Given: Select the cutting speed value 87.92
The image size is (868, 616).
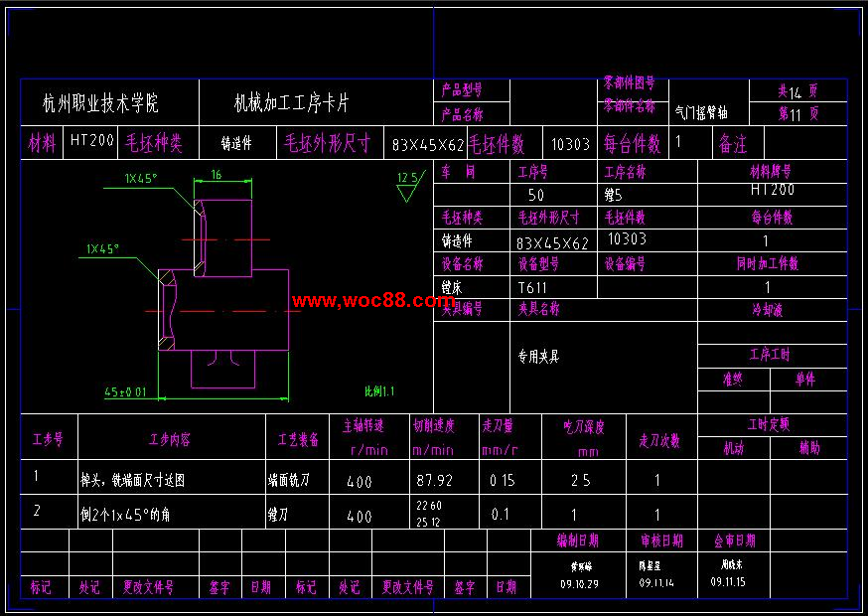Looking at the screenshot, I should tap(435, 480).
